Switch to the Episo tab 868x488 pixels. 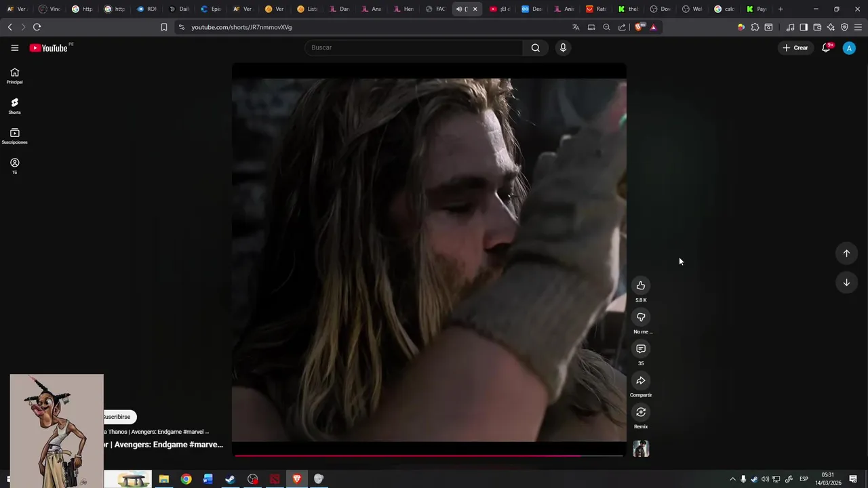[x=211, y=9]
